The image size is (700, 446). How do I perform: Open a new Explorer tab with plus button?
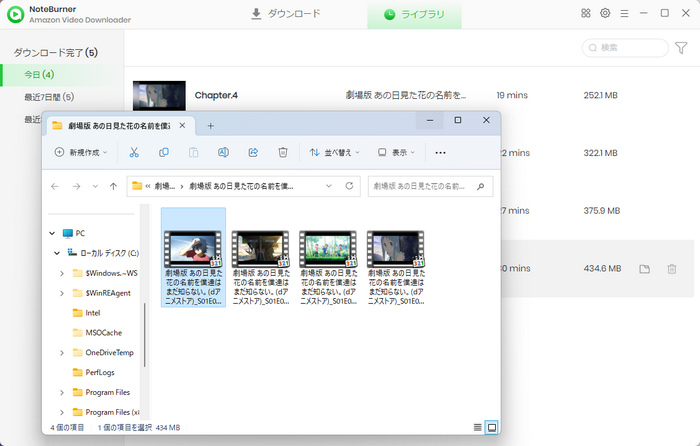pos(210,125)
